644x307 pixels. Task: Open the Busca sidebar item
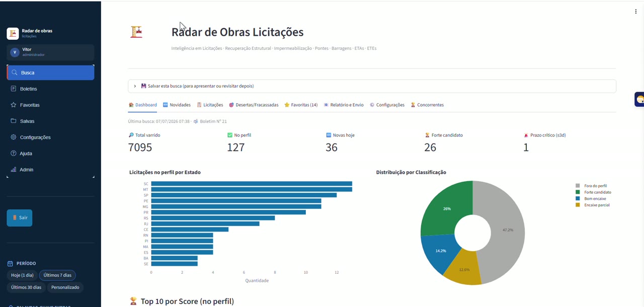pyautogui.click(x=50, y=72)
